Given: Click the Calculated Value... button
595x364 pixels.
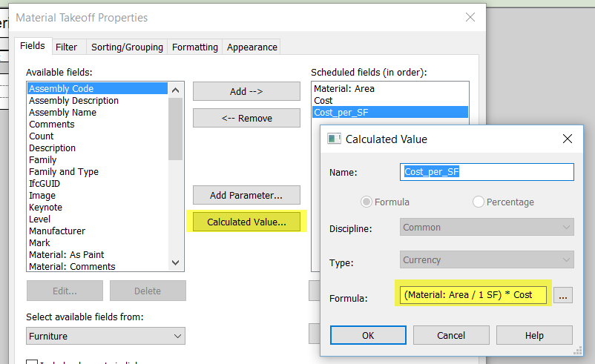Looking at the screenshot, I should [246, 222].
